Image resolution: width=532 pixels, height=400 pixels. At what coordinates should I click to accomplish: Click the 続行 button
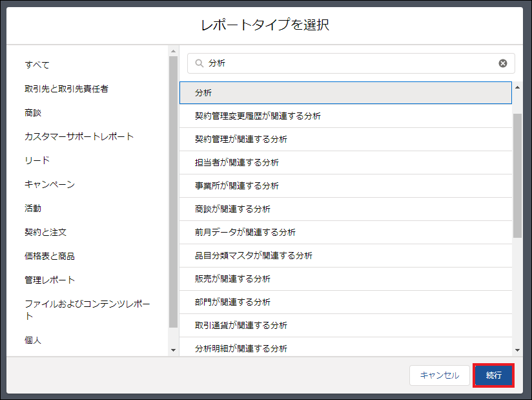tap(494, 375)
